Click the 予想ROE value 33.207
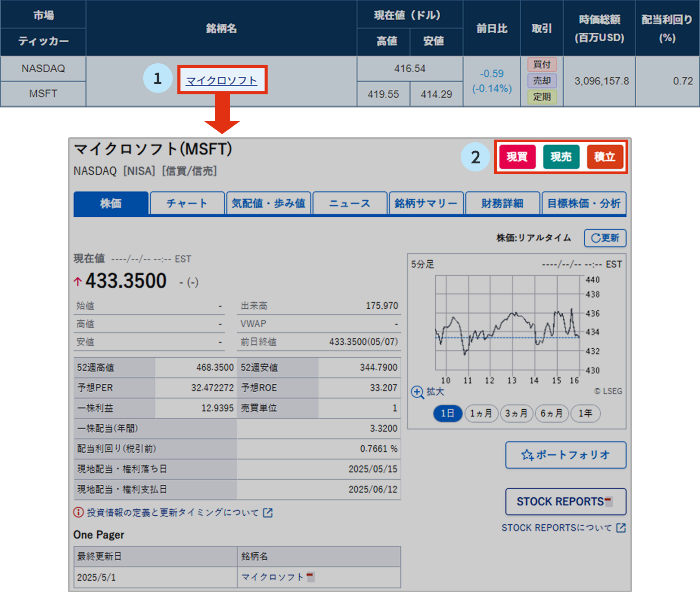Screen dimensions: 700x592 (x=384, y=388)
